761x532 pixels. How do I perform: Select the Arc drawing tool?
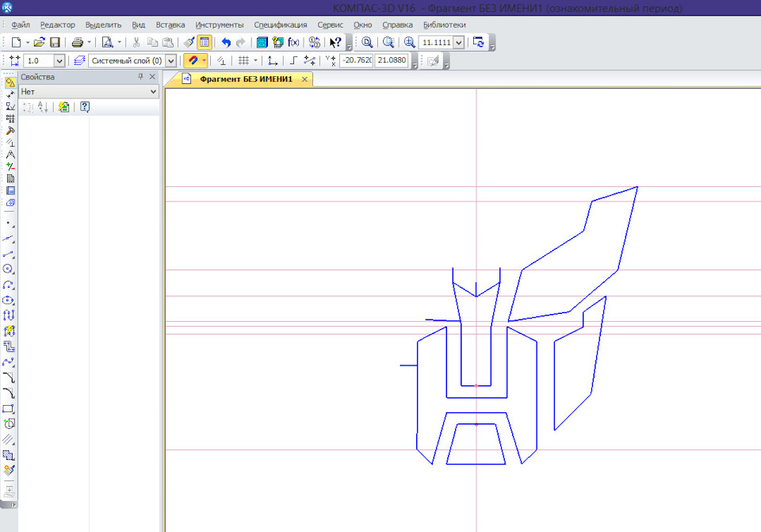(x=9, y=285)
